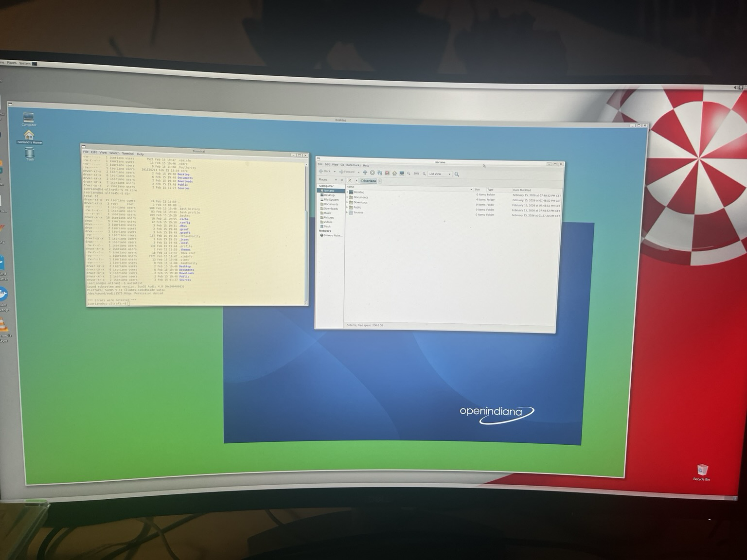Screen dimensions: 747x560
Task: Open the Terminal menu in the terminal window
Action: 128,154
